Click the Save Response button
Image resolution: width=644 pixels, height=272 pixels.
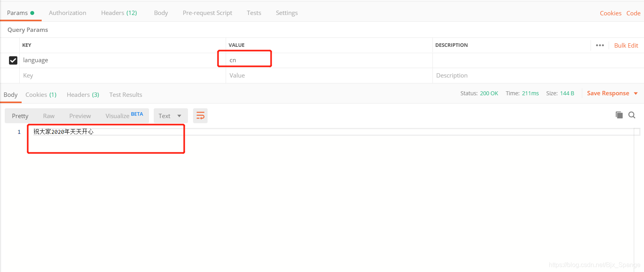click(x=608, y=93)
